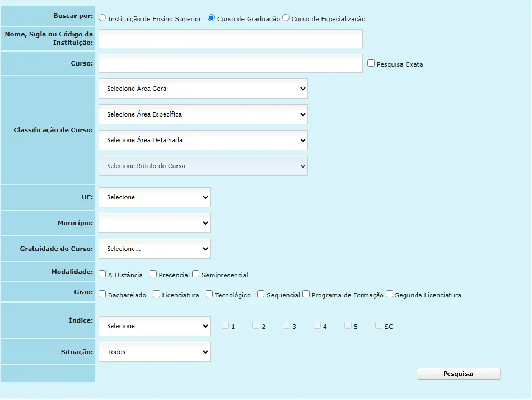Screen dimensions: 532x400
Task: Open Selecione Área Detalhada dropdown
Action: point(203,140)
